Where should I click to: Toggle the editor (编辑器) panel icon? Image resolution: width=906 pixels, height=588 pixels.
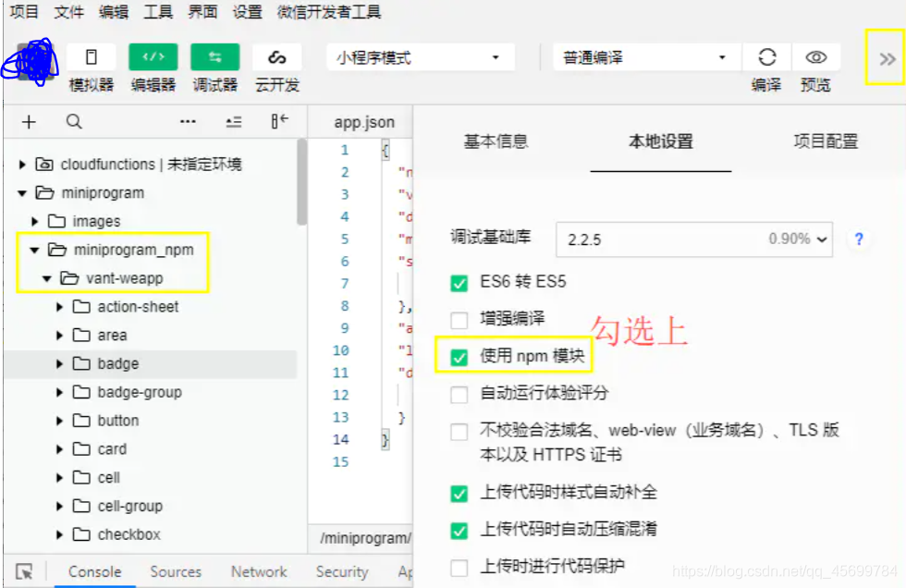click(x=153, y=57)
